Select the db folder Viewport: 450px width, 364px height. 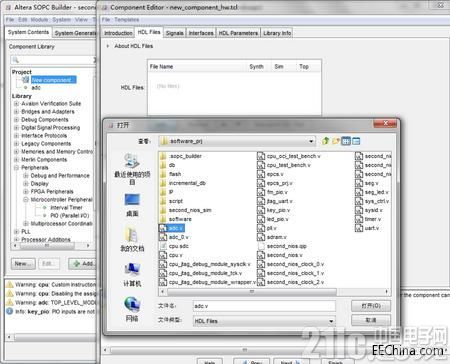pyautogui.click(x=168, y=165)
